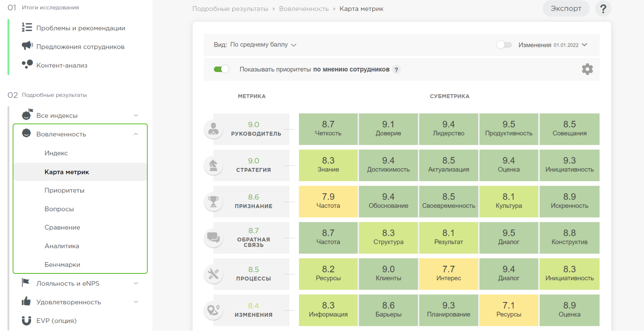Click the green 8.7 Четкость cell
This screenshot has height=331, width=644.
coord(328,129)
